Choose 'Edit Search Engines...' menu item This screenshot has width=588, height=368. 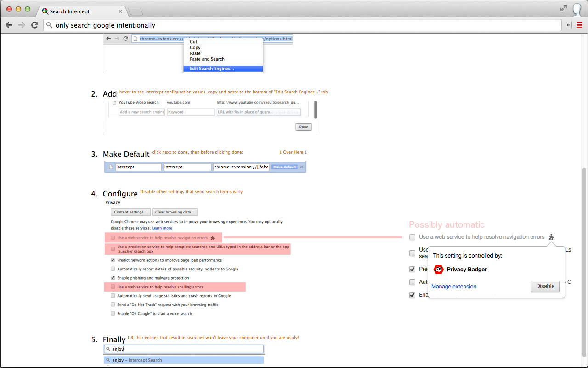click(x=223, y=69)
